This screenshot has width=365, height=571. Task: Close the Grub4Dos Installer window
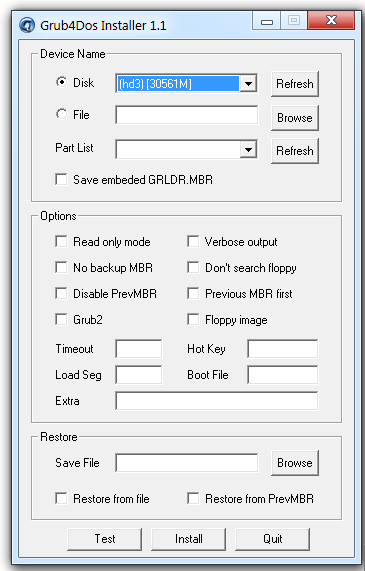[x=331, y=20]
